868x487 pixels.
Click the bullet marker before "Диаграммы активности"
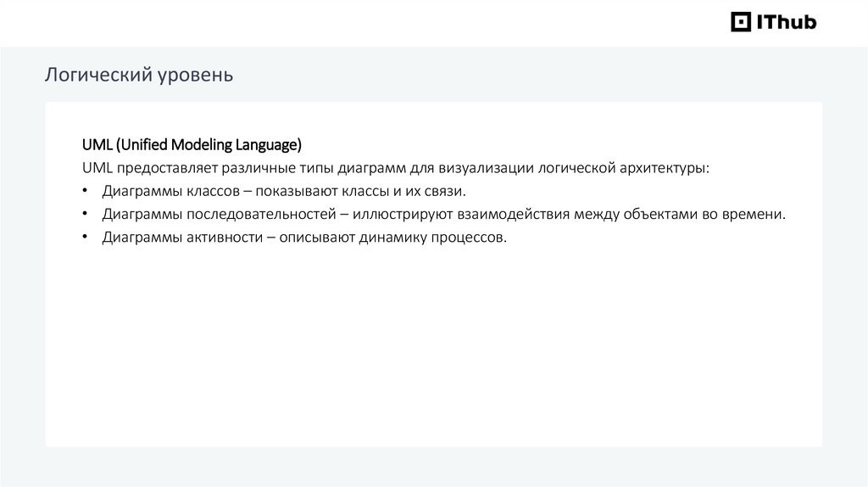(86, 237)
